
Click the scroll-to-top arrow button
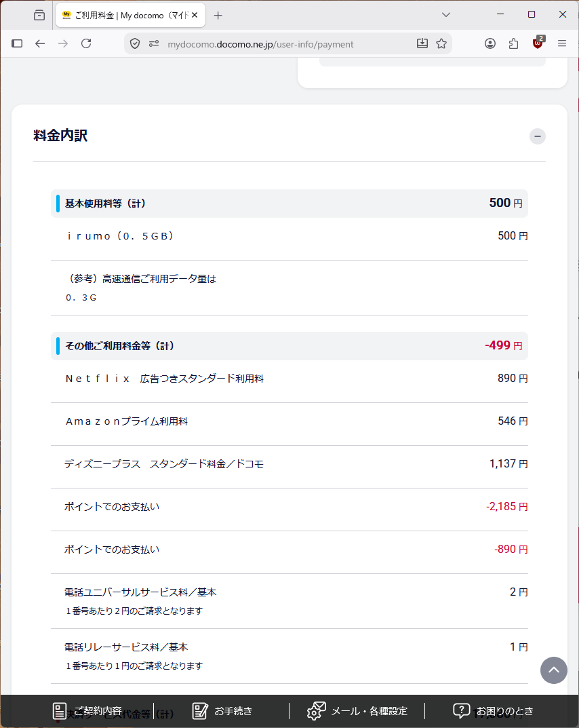click(553, 670)
